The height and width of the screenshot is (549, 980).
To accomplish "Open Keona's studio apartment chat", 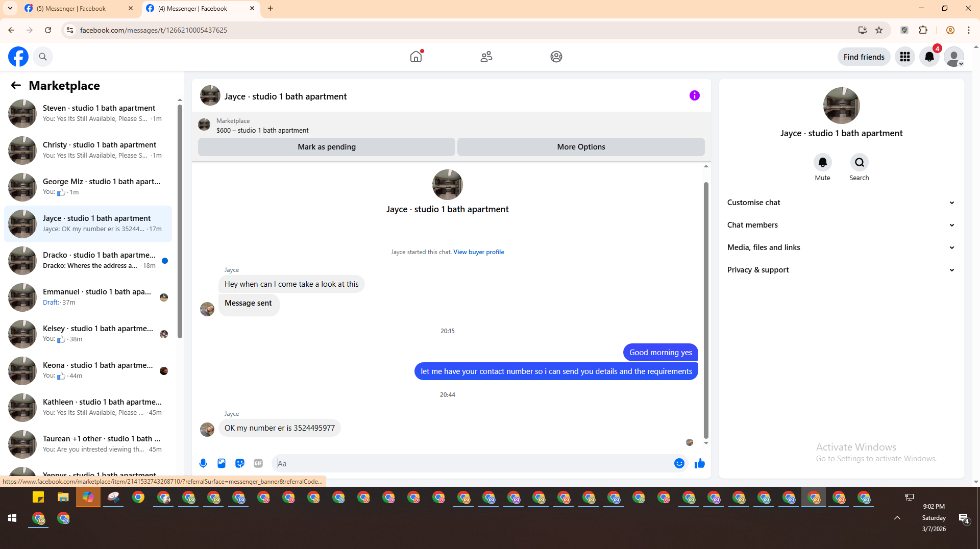I will (88, 370).
